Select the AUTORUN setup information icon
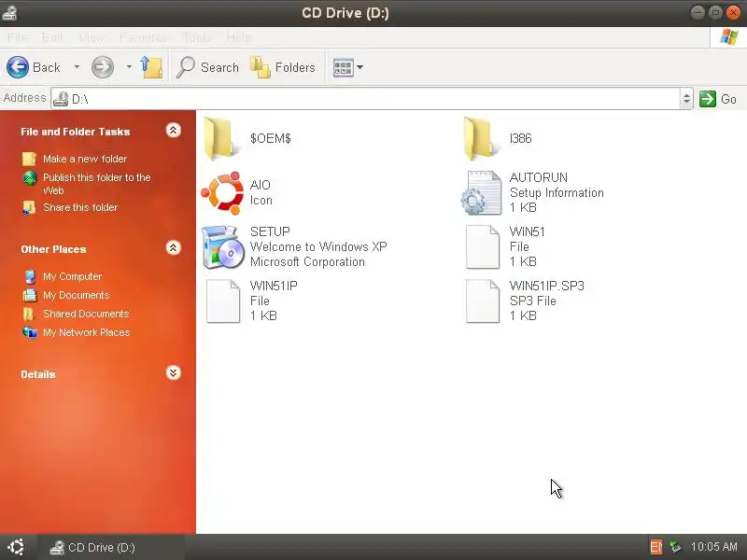The width and height of the screenshot is (747, 560). pyautogui.click(x=481, y=193)
